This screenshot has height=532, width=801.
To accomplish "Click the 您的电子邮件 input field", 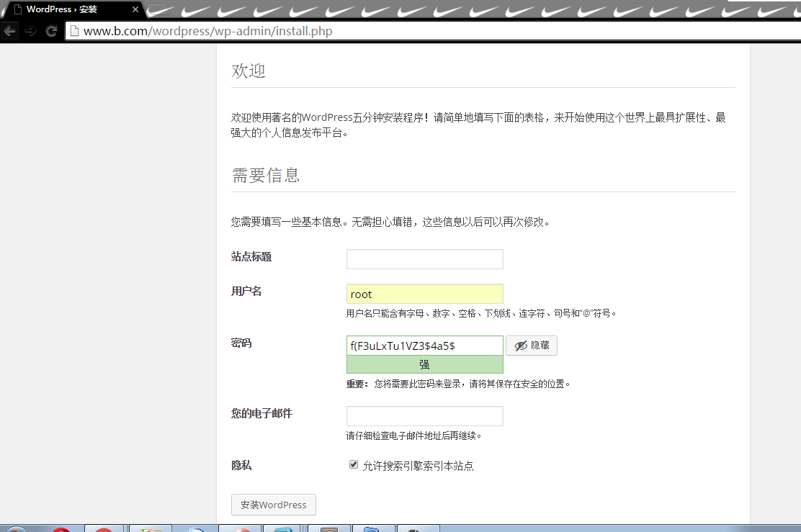I will (424, 416).
